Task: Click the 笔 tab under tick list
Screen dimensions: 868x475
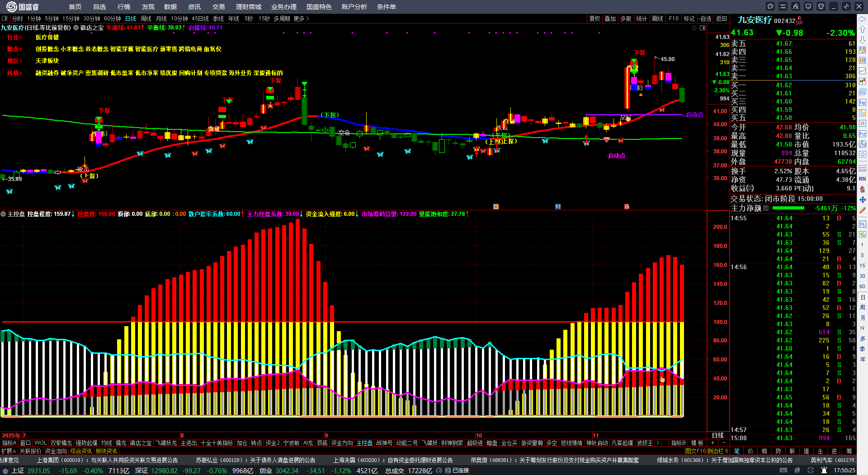Action: pyautogui.click(x=736, y=451)
